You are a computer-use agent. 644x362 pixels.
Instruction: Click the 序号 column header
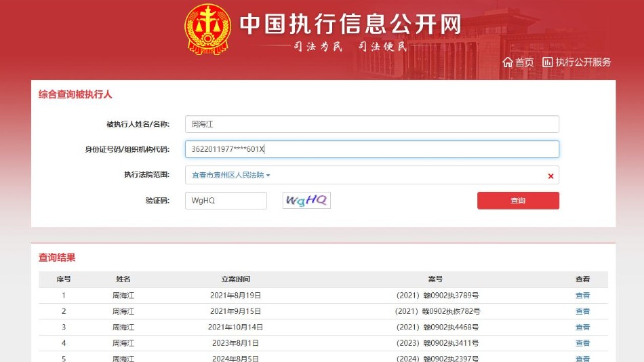pyautogui.click(x=64, y=279)
